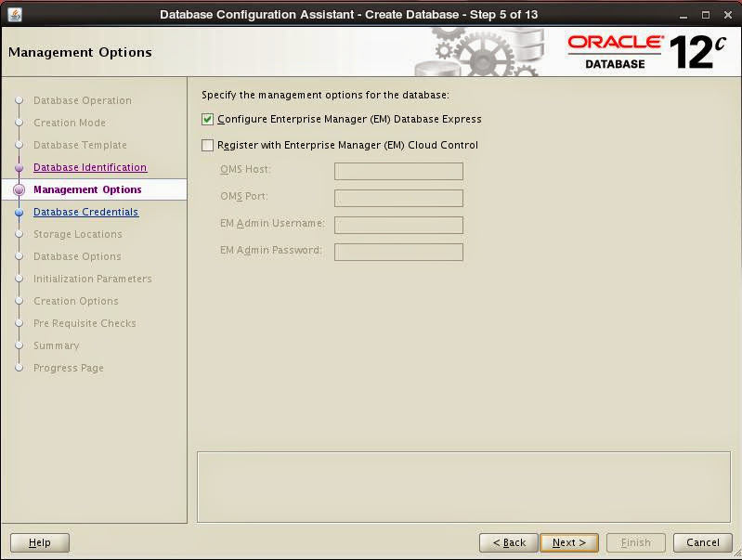Viewport: 742px width, 560px height.
Task: Click the Java window icon in title bar
Action: [15, 15]
